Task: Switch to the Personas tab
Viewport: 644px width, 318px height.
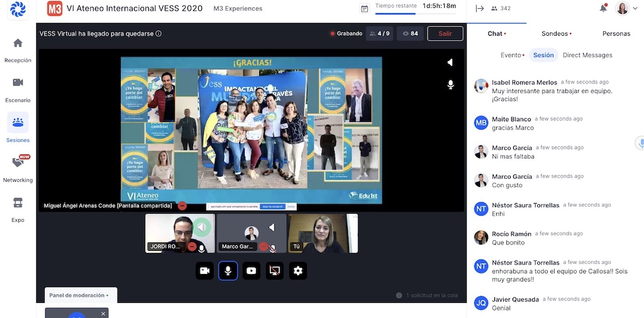Action: pyautogui.click(x=616, y=34)
